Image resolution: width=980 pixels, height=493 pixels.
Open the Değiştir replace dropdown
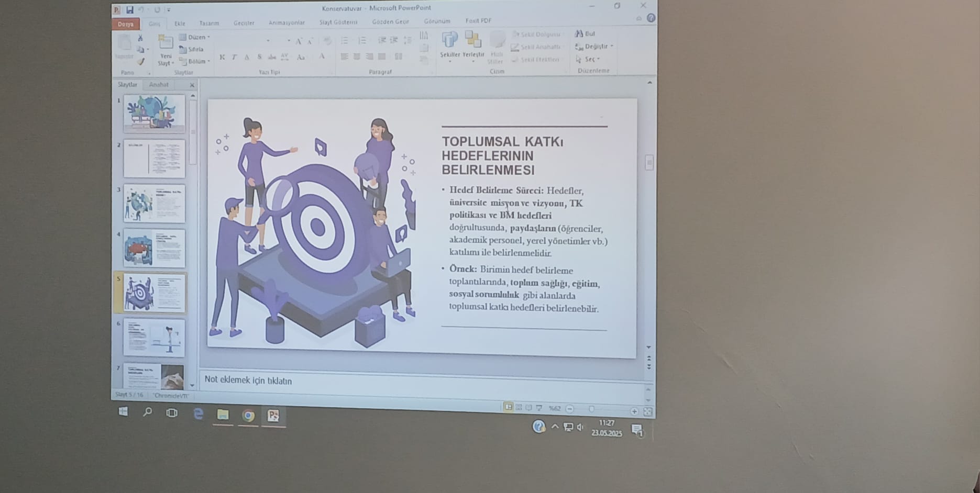pos(594,47)
